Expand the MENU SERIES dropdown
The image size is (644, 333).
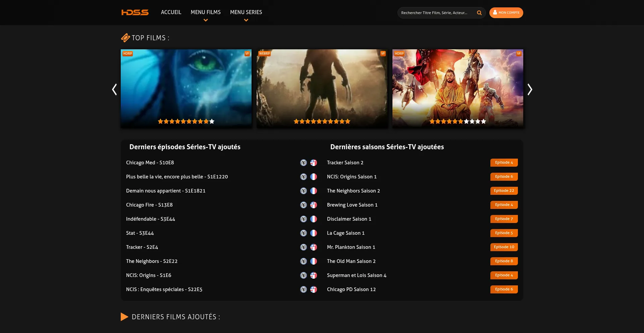pos(246,12)
